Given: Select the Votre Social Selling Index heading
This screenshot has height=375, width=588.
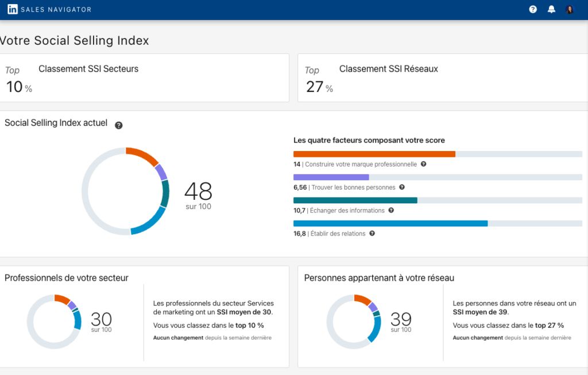Looking at the screenshot, I should pos(73,41).
